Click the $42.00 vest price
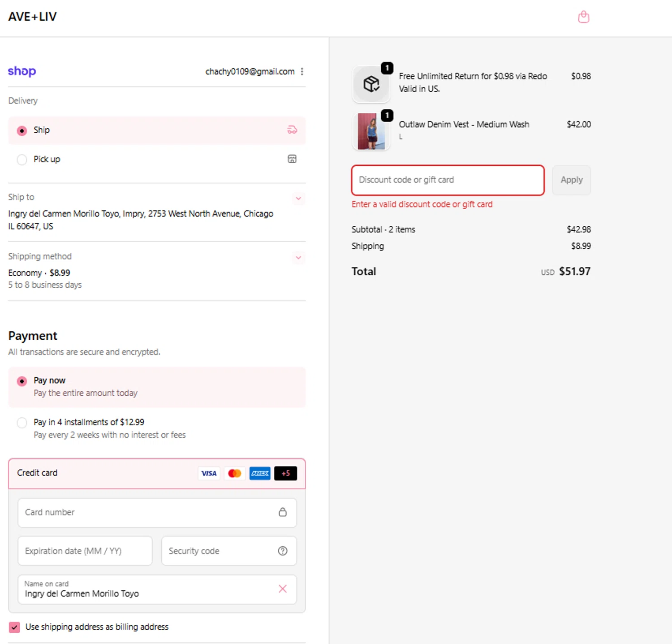Image resolution: width=672 pixels, height=644 pixels. [x=579, y=124]
